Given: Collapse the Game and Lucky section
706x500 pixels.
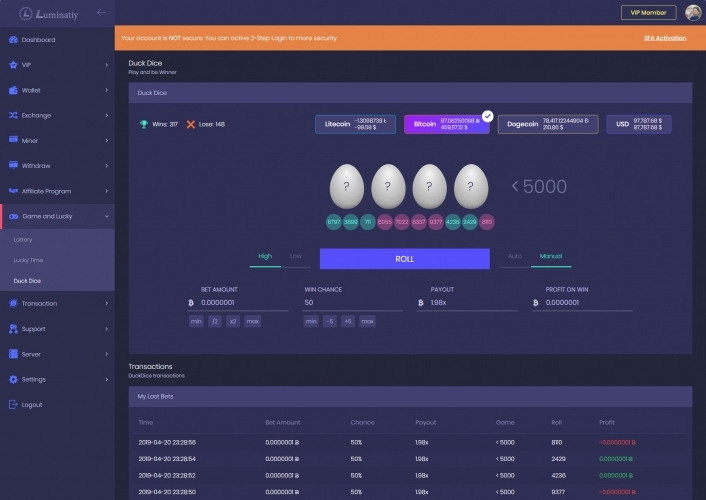Looking at the screenshot, I should pos(106,216).
